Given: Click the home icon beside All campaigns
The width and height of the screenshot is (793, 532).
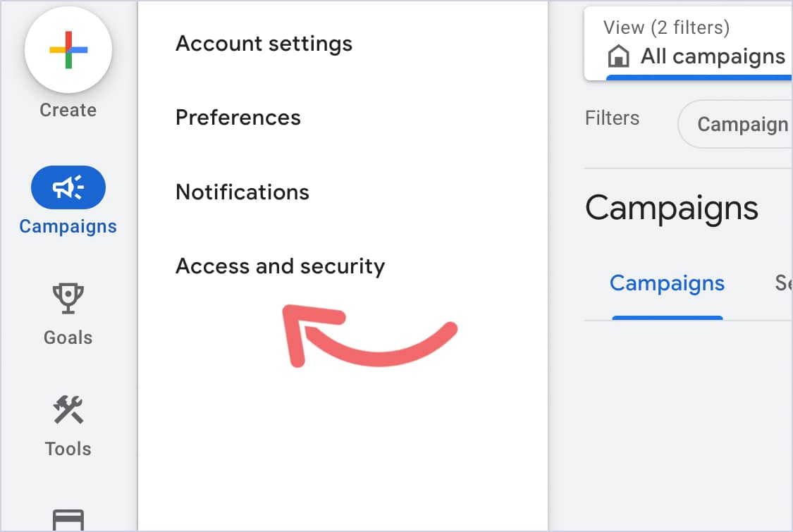Looking at the screenshot, I should (618, 56).
